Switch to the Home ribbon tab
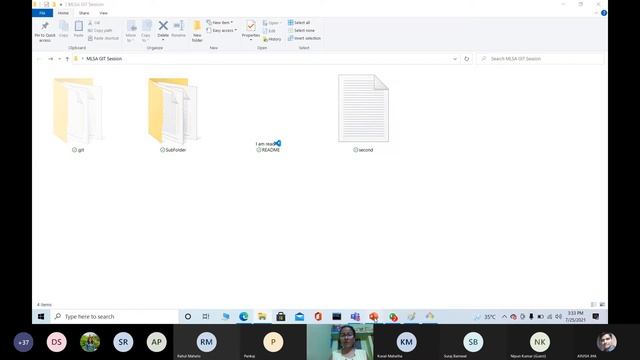Viewport: 640px width, 360px height. (x=63, y=13)
